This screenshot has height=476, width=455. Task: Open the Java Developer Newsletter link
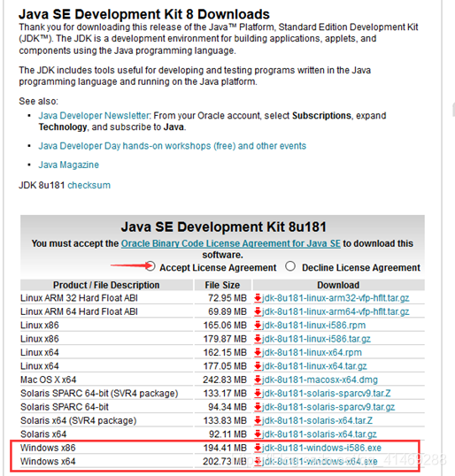coord(94,116)
